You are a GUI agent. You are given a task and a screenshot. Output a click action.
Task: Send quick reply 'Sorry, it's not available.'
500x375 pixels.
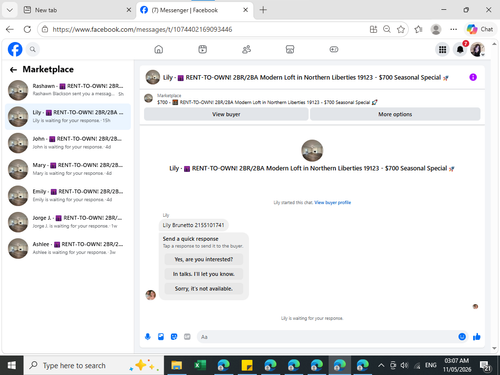click(204, 288)
